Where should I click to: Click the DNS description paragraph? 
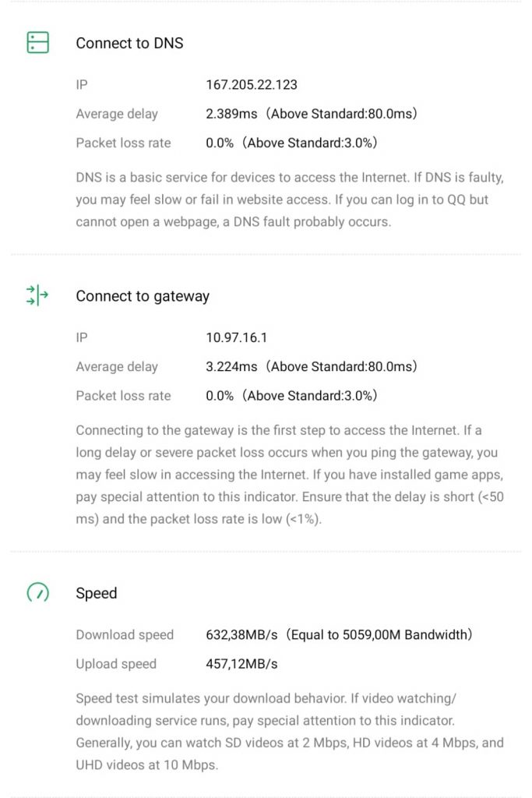289,199
